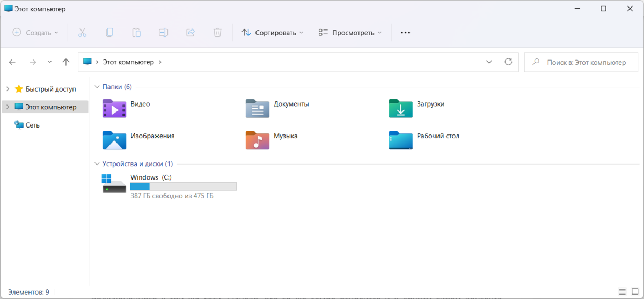Click Этот компьютер breadcrumb in address bar
Image resolution: width=644 pixels, height=299 pixels.
(128, 62)
